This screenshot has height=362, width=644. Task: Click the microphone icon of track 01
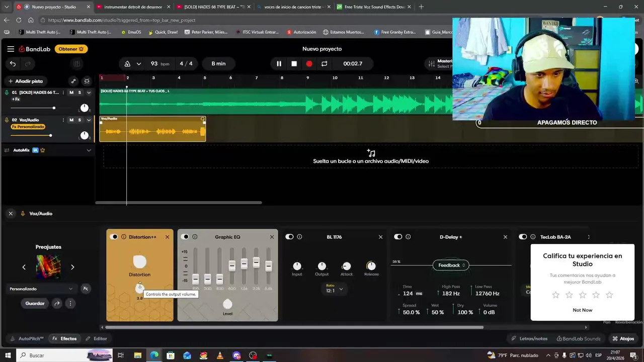click(x=7, y=93)
